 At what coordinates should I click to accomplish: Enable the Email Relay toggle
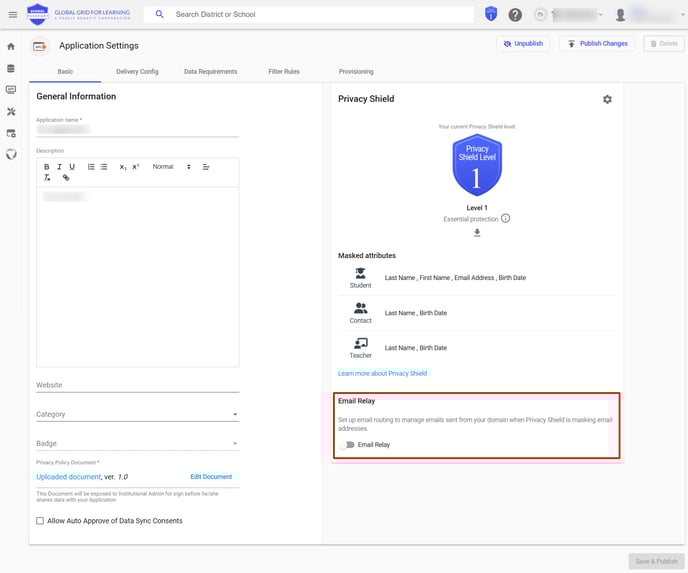(x=348, y=445)
